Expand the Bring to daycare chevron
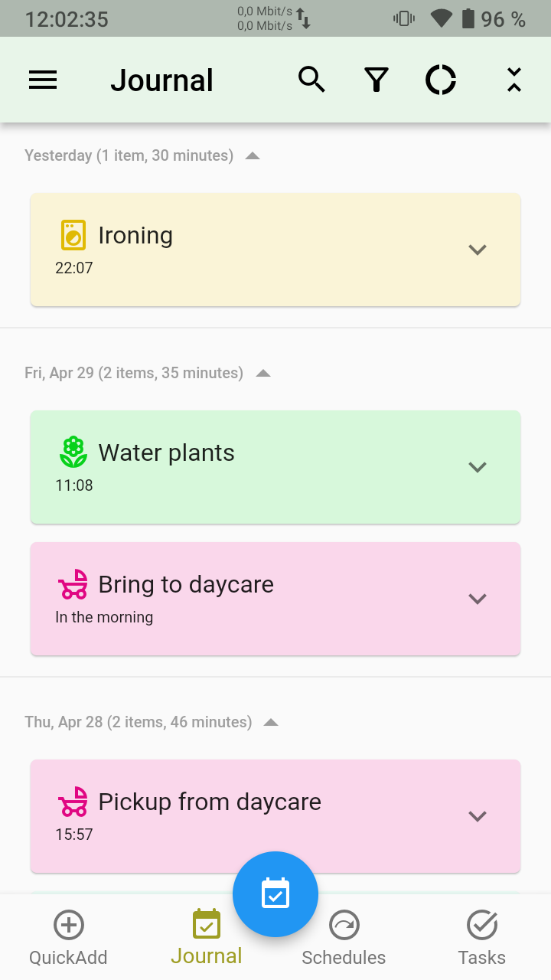The height and width of the screenshot is (980, 551). pos(478,599)
